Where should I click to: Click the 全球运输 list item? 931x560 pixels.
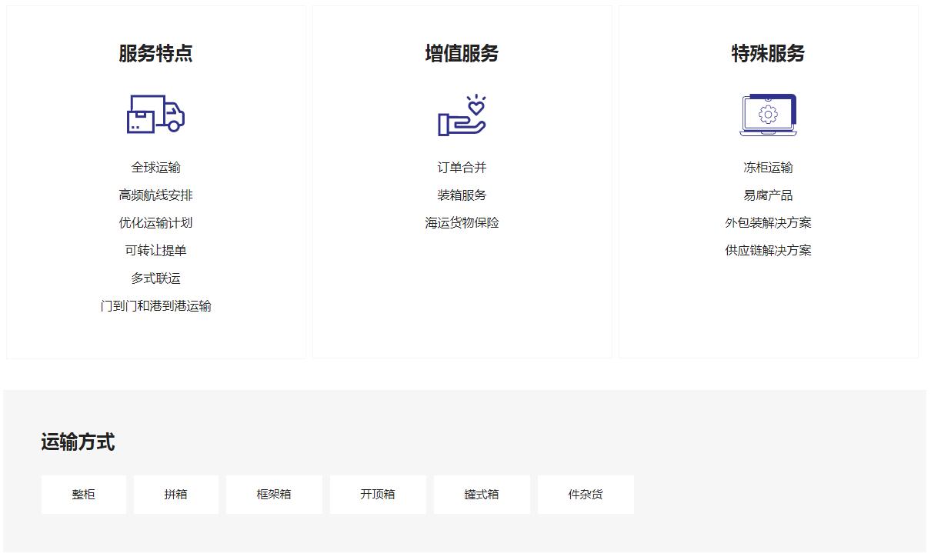coord(155,168)
